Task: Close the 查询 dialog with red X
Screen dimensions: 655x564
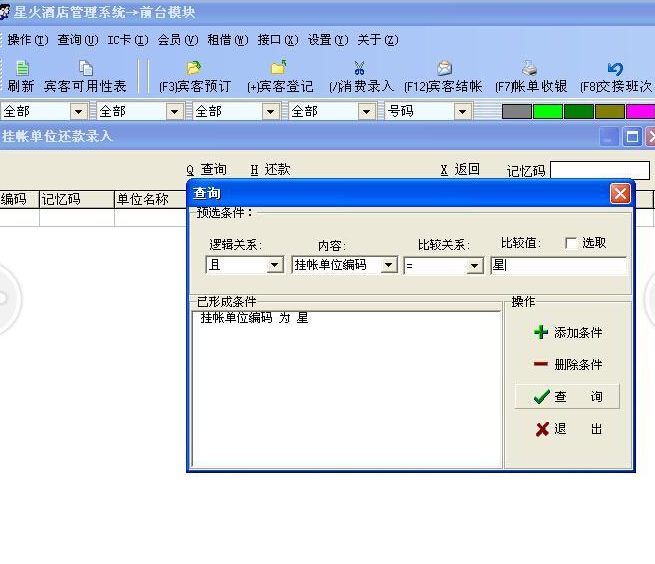Action: pos(620,194)
